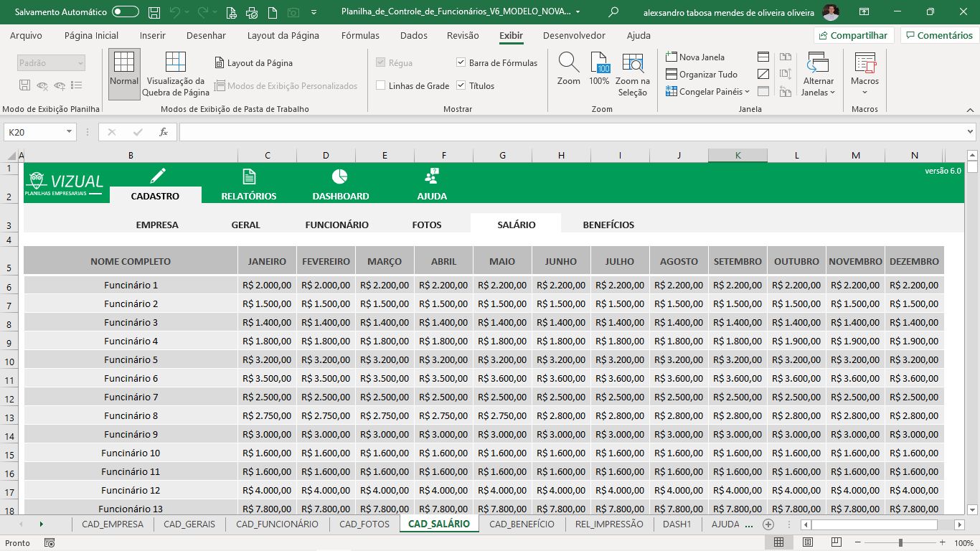980x551 pixels.
Task: Click the Compartilhar button
Action: point(853,35)
